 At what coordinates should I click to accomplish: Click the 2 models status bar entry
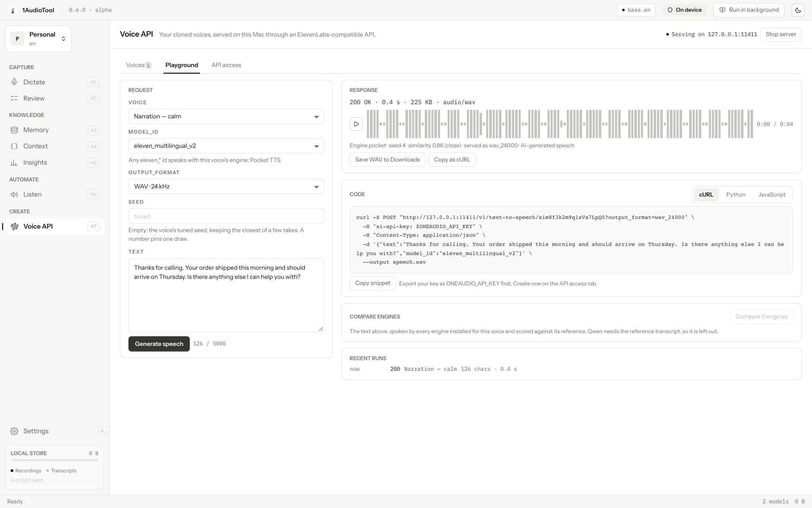click(x=775, y=502)
